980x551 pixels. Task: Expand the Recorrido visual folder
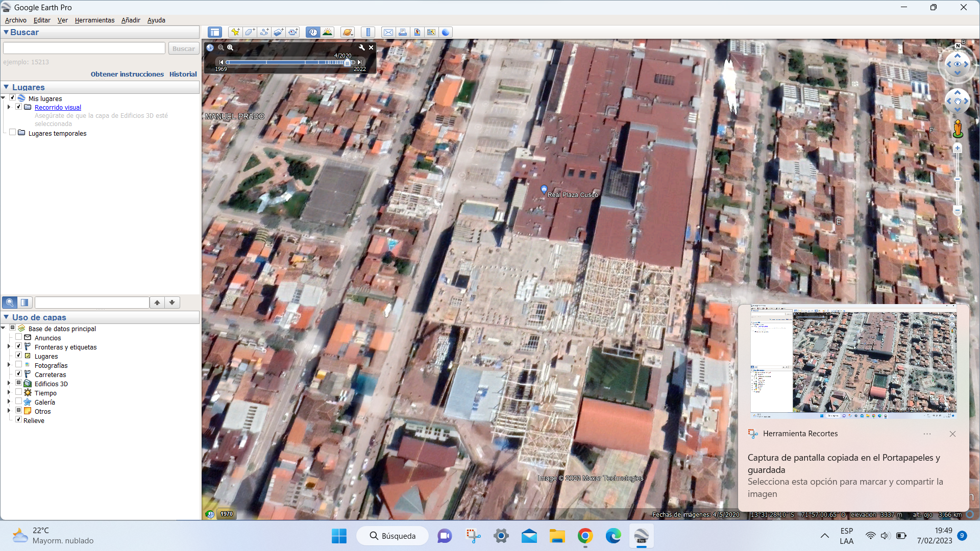(9, 107)
